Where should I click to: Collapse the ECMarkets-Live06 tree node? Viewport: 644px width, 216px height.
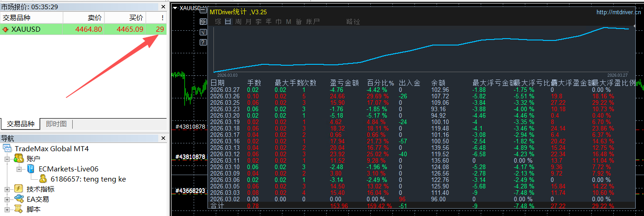pyautogui.click(x=19, y=169)
